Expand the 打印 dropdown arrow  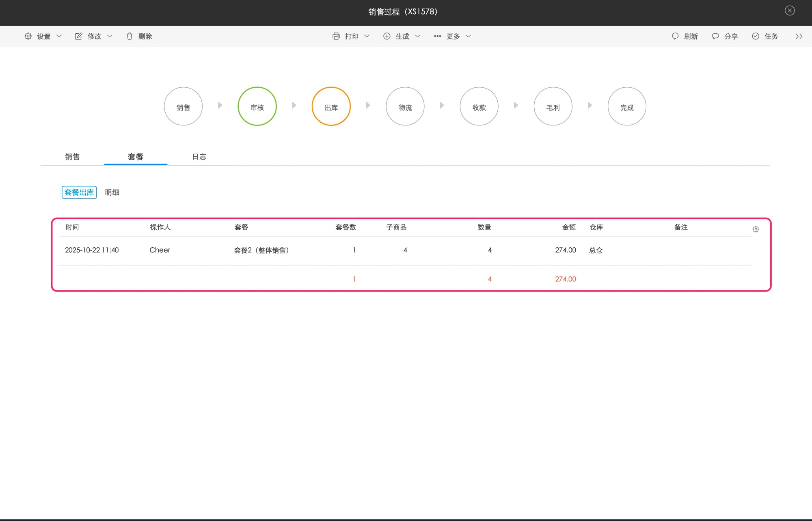coord(367,36)
